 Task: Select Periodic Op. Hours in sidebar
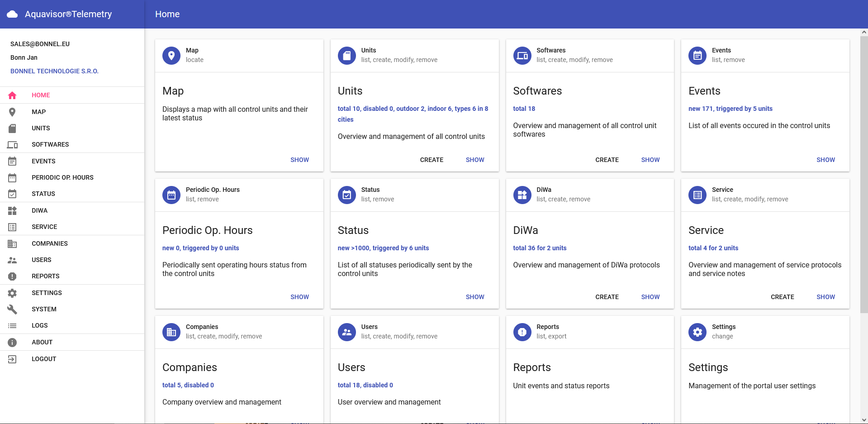coord(62,177)
